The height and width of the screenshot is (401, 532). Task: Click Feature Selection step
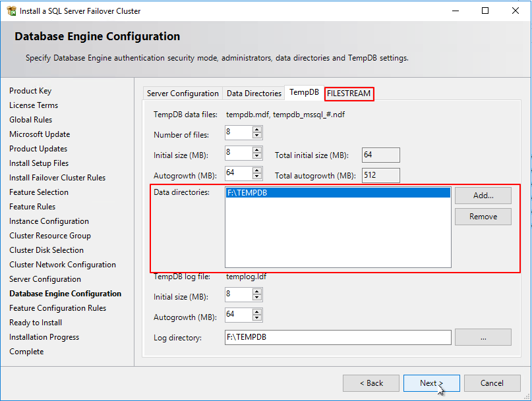pos(39,192)
